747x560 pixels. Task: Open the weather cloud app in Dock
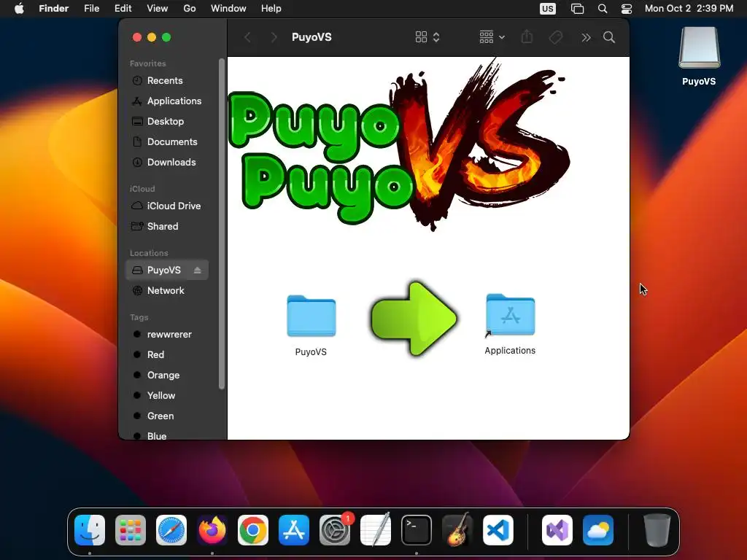coord(598,530)
